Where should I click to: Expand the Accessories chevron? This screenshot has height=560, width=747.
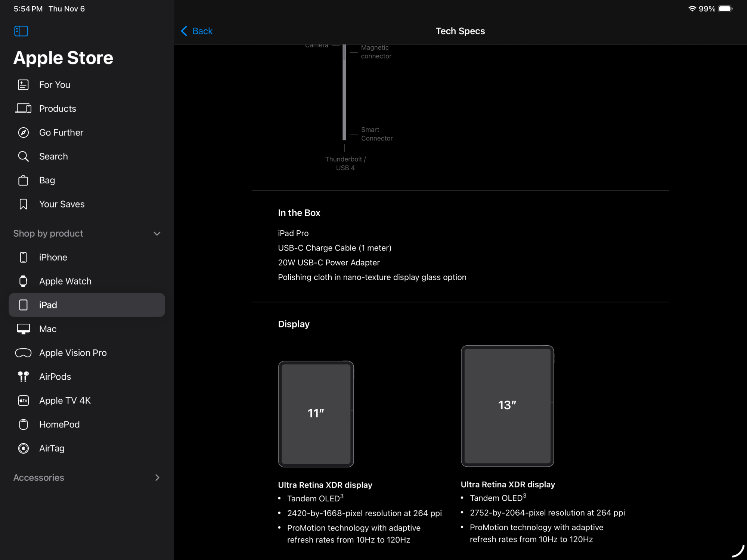[x=157, y=477]
